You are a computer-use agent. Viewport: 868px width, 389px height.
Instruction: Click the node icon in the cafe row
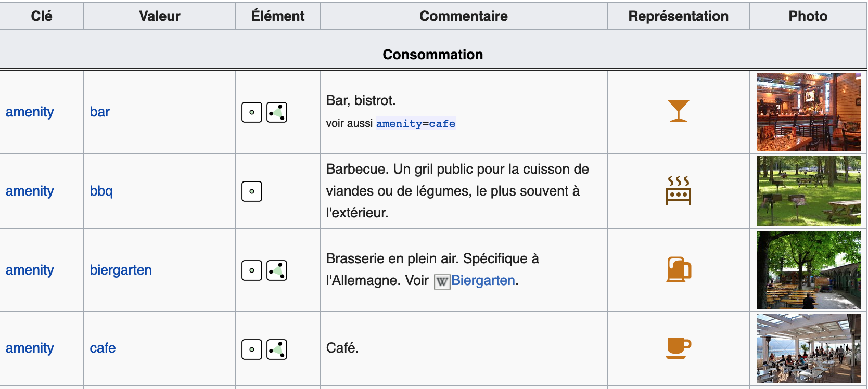(252, 349)
